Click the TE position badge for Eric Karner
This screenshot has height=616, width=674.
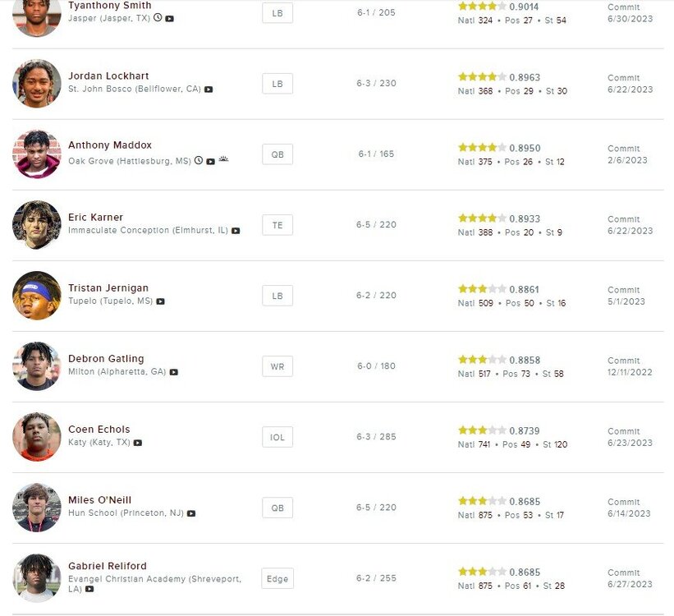277,225
